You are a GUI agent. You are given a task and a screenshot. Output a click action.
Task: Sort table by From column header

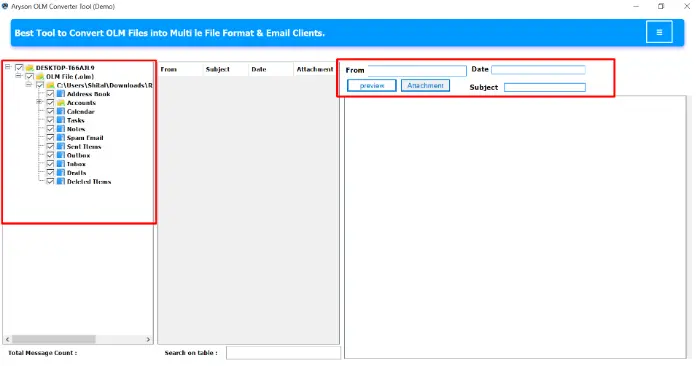coord(180,70)
